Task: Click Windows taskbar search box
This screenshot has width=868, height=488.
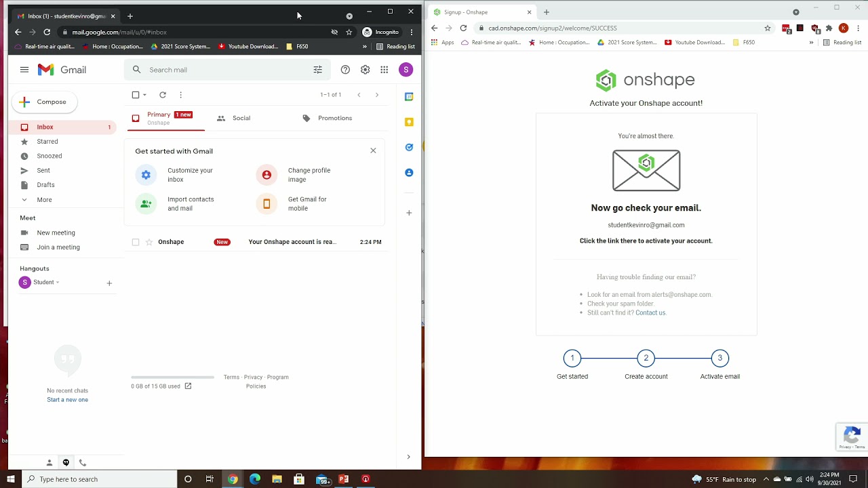Action: tap(99, 479)
